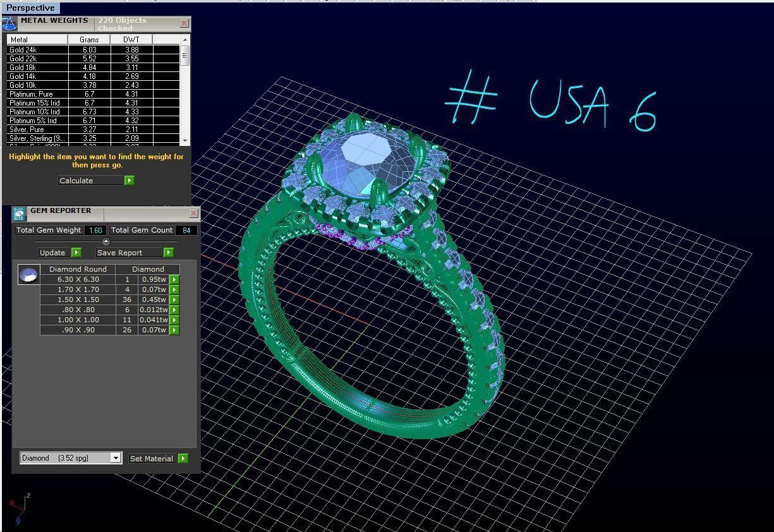The image size is (774, 532).
Task: Select the Platinum 10% Irid row
Action: point(94,111)
